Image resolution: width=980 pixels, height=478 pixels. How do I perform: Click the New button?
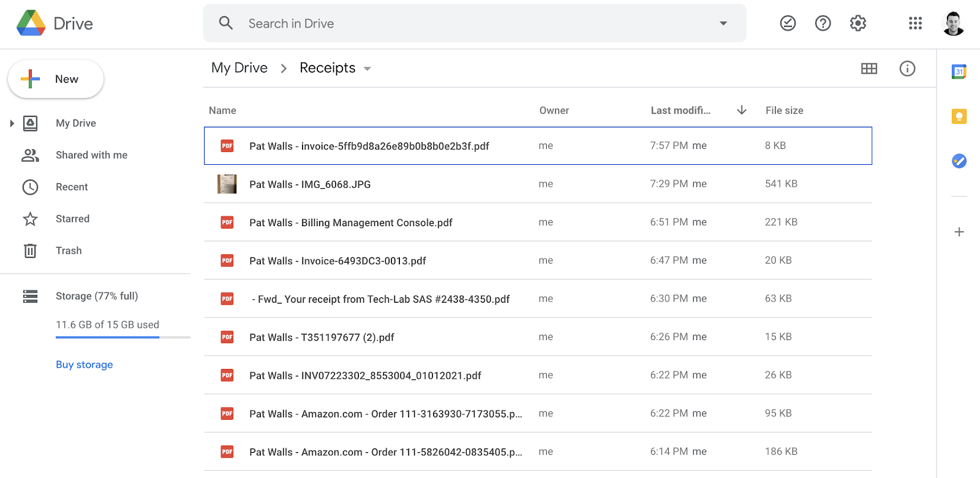[56, 79]
